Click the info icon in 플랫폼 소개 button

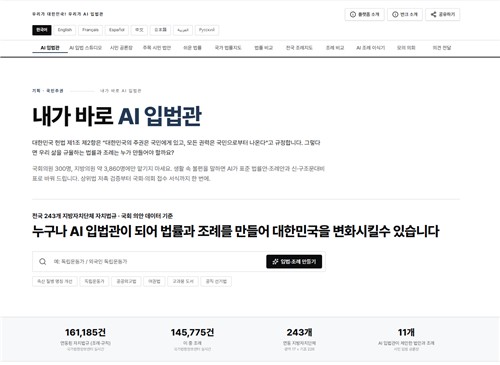coord(353,14)
